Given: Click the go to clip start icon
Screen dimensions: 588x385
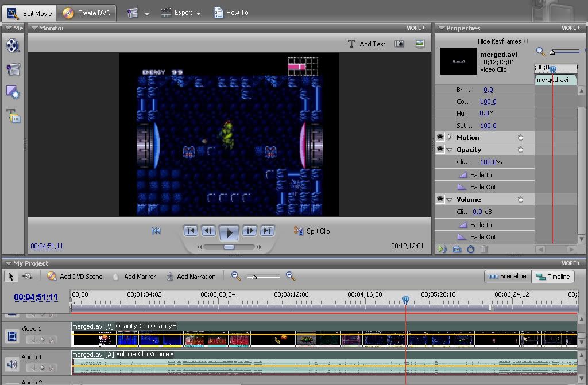Looking at the screenshot, I should pyautogui.click(x=156, y=231).
